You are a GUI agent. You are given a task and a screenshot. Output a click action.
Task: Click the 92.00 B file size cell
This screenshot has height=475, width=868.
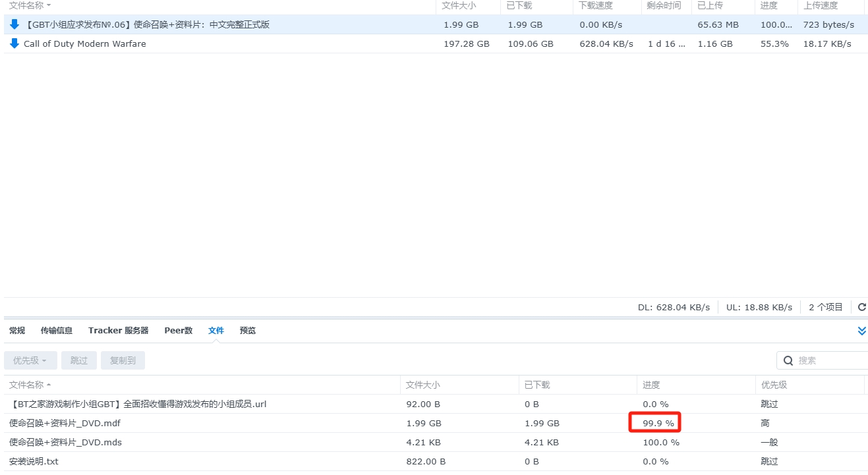(x=423, y=404)
